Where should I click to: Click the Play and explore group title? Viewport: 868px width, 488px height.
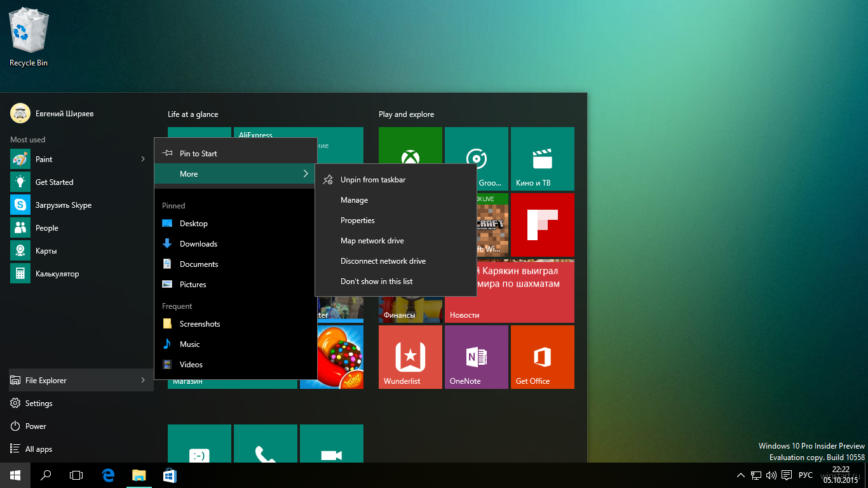[x=406, y=114]
